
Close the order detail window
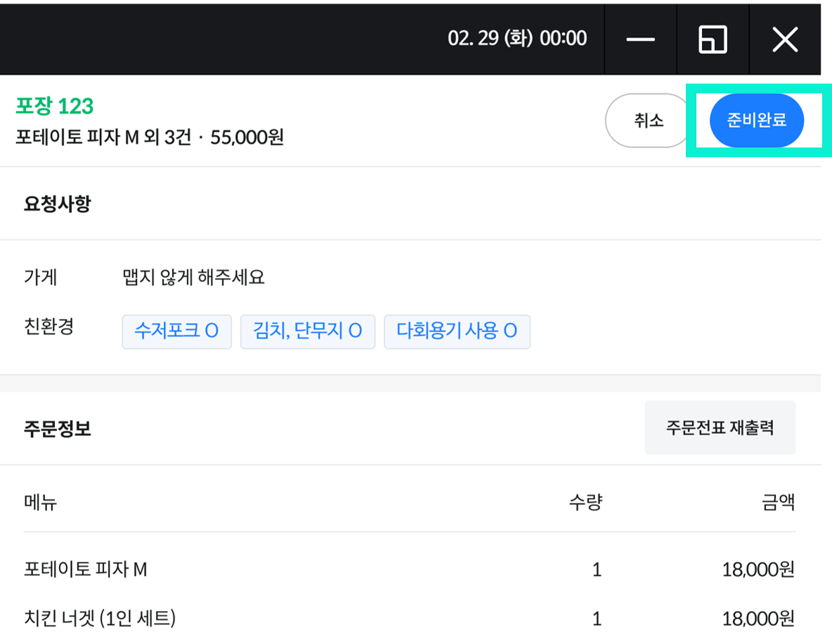[x=785, y=39]
